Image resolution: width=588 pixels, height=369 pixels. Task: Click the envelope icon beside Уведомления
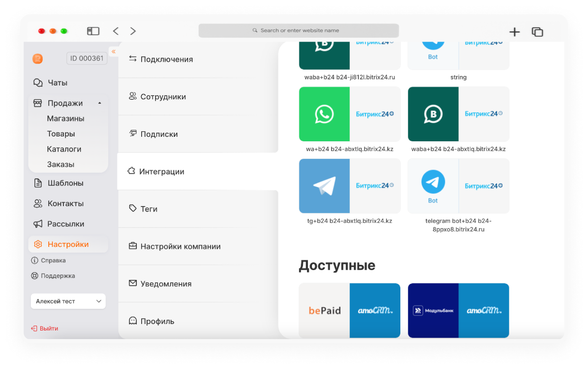point(133,283)
